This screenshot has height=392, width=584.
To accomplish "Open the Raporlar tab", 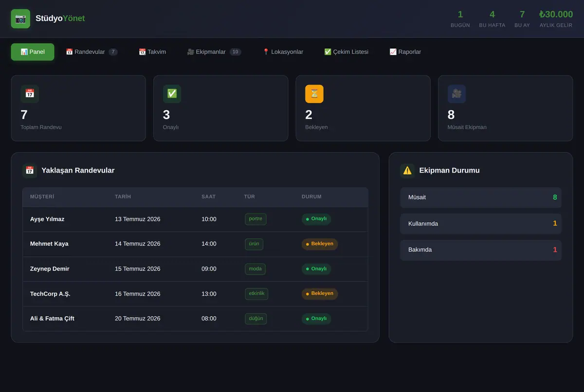I will pos(405,52).
